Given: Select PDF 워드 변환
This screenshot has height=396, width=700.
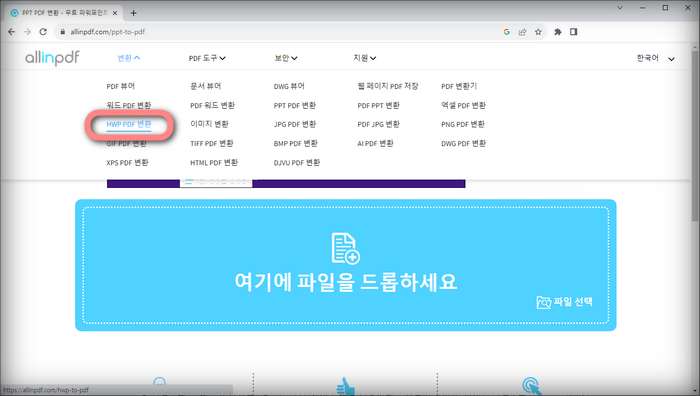Looking at the screenshot, I should [212, 105].
